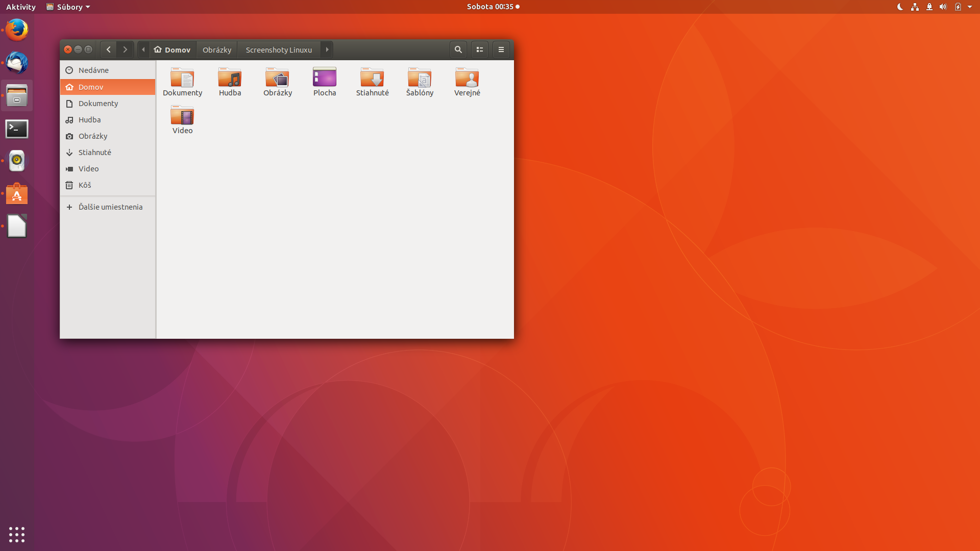
Task: Open the LibreOffice document icon in dock
Action: (17, 226)
